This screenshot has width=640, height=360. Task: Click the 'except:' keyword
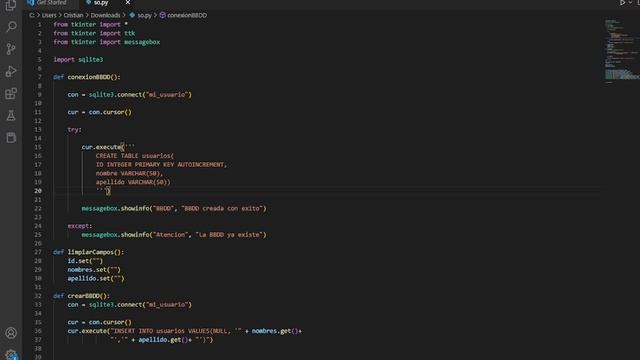coord(80,226)
